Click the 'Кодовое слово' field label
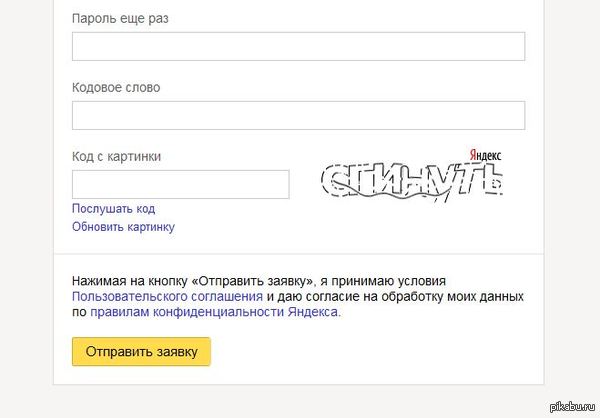The height and width of the screenshot is (418, 600). (116, 88)
